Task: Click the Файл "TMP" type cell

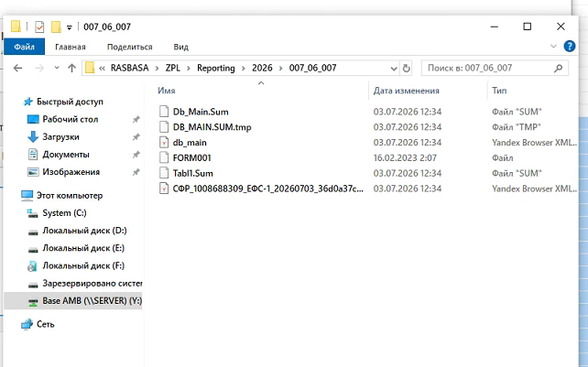Action: [x=517, y=127]
